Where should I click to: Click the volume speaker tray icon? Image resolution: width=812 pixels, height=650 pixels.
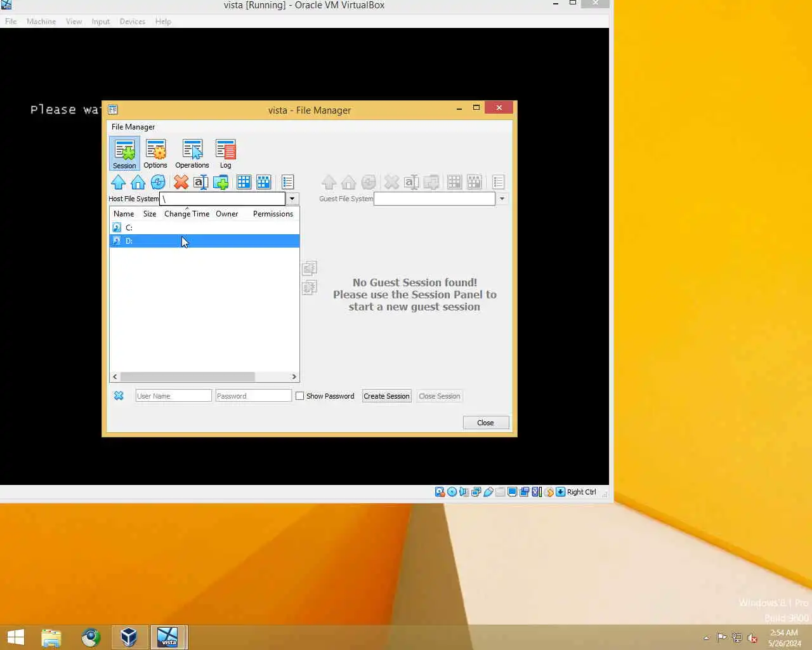(x=752, y=638)
